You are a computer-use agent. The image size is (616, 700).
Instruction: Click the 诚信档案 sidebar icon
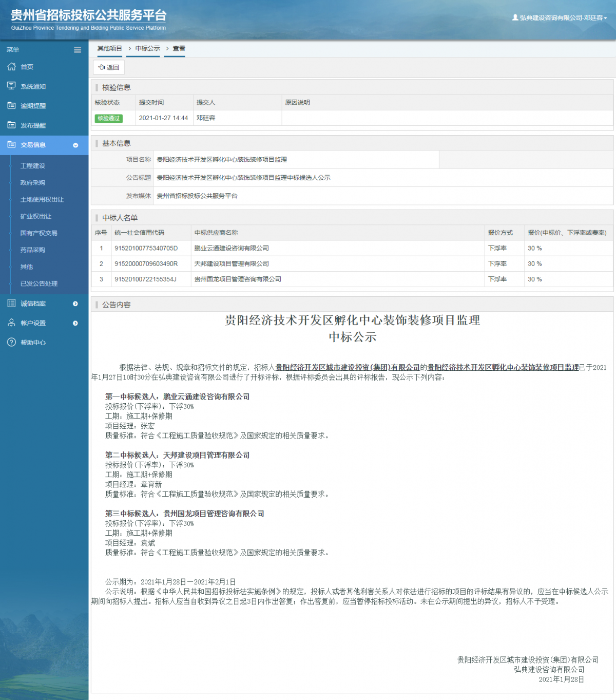tap(11, 304)
